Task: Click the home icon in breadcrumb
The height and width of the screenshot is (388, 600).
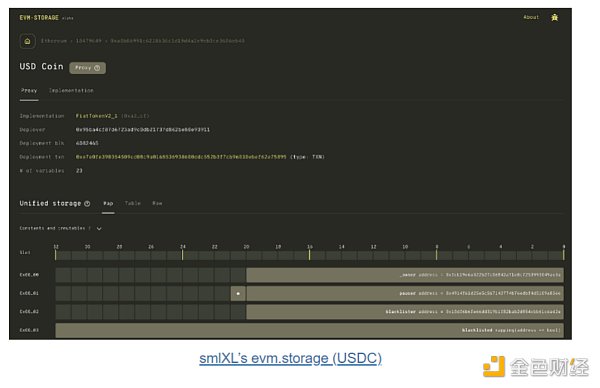Action: pyautogui.click(x=28, y=41)
